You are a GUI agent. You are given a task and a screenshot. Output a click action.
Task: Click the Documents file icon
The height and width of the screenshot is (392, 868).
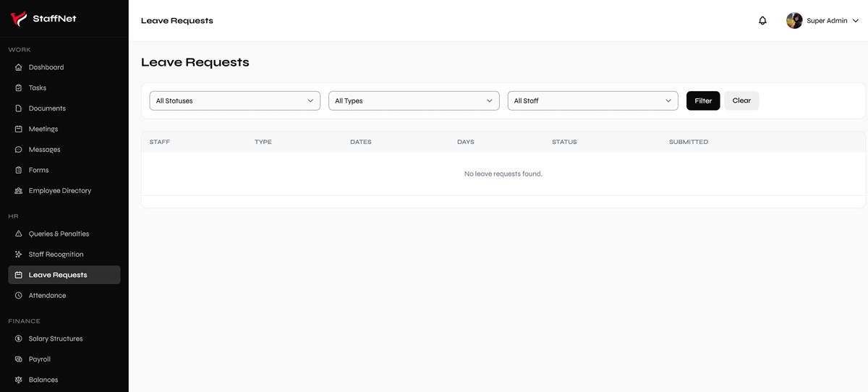point(19,108)
